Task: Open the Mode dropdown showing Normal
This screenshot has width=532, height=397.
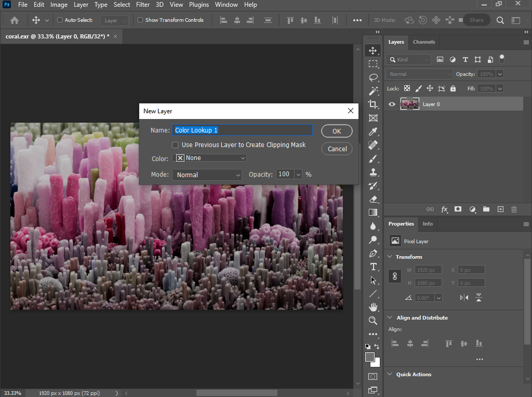Action: pos(207,175)
